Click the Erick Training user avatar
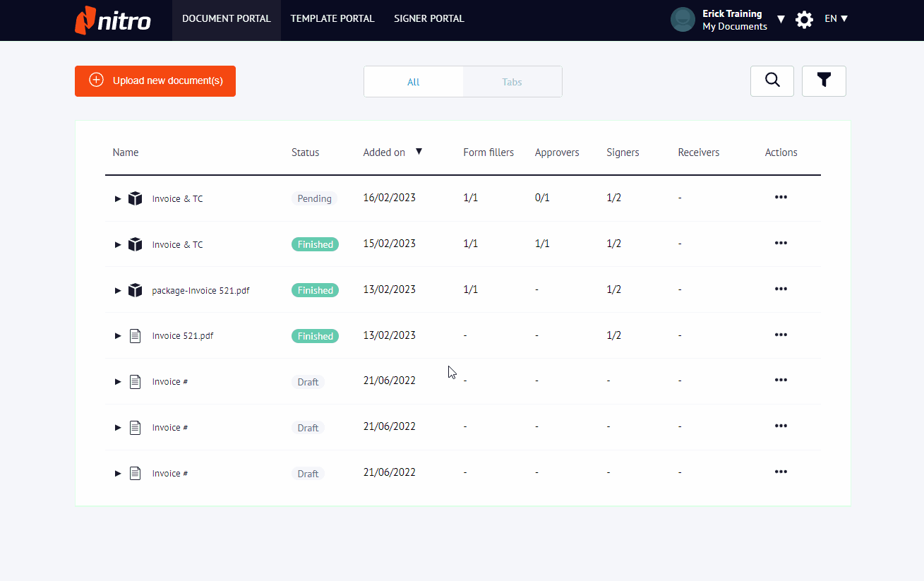Viewport: 924px width, 581px height. (683, 20)
